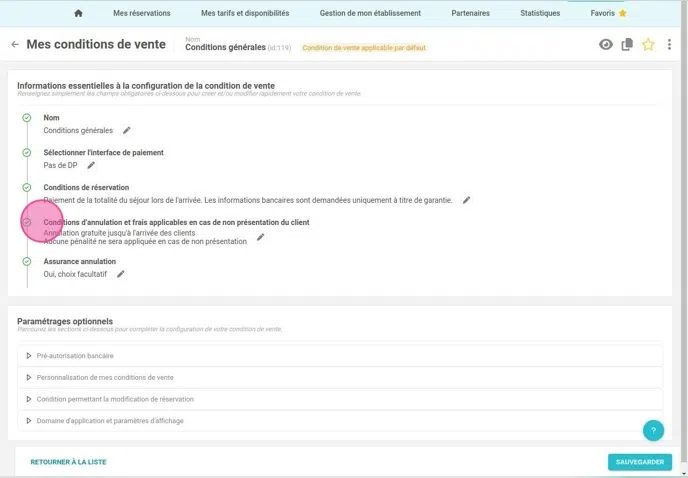Screen dimensions: 688x478
Task: Edit Assurance annulation with pencil icon
Action: [x=120, y=274]
